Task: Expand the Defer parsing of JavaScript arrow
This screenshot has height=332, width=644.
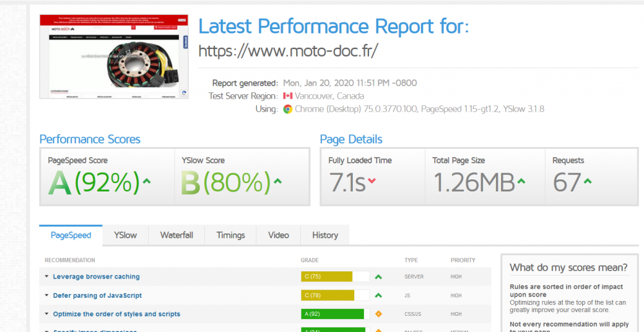Action: click(47, 295)
